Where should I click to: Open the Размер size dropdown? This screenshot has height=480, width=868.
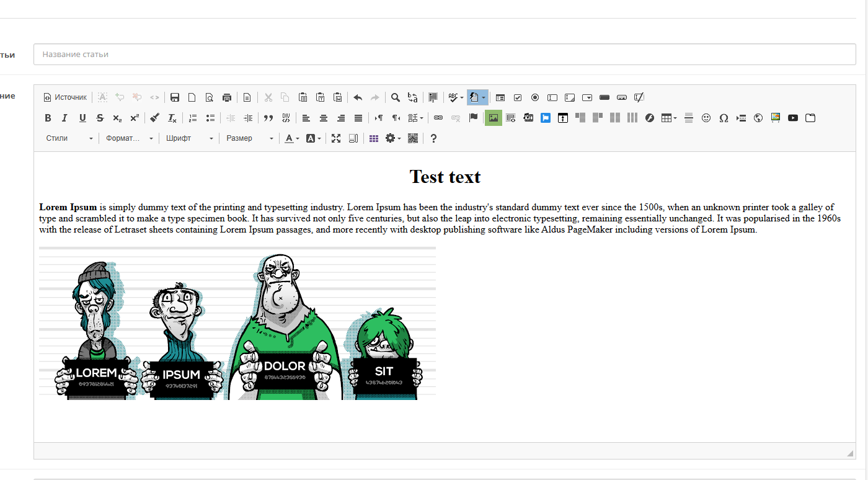point(249,138)
